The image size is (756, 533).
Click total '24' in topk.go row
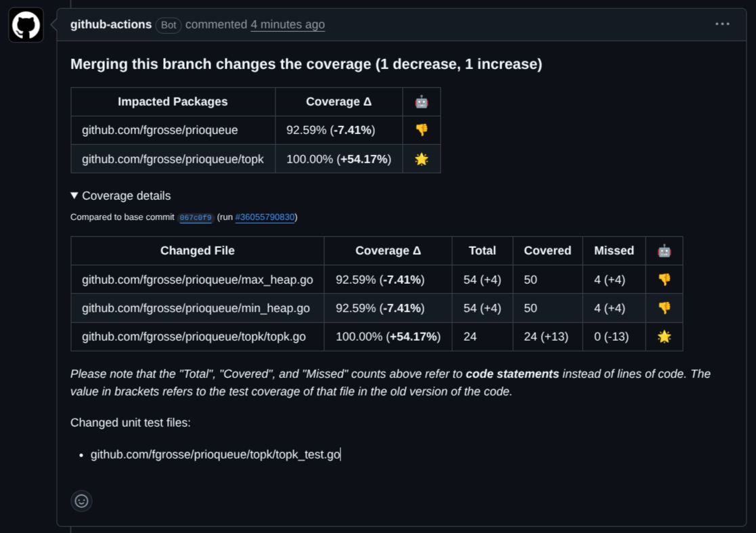[x=470, y=337]
